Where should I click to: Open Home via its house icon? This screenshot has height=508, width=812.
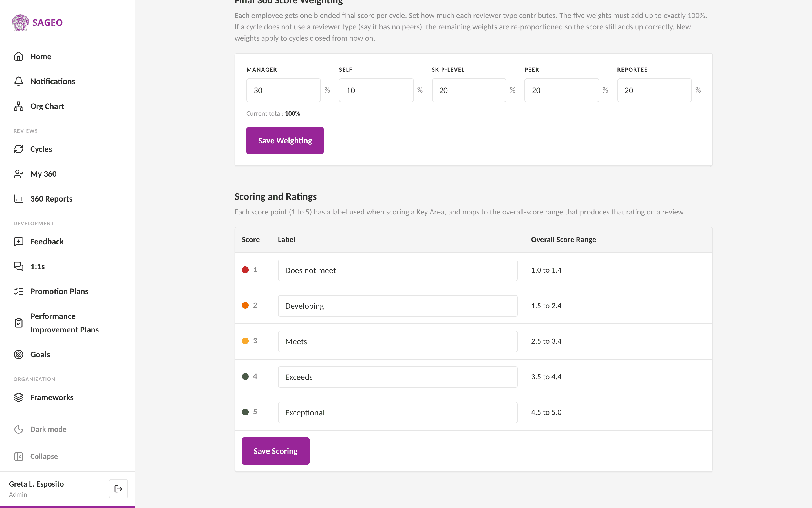pyautogui.click(x=18, y=56)
